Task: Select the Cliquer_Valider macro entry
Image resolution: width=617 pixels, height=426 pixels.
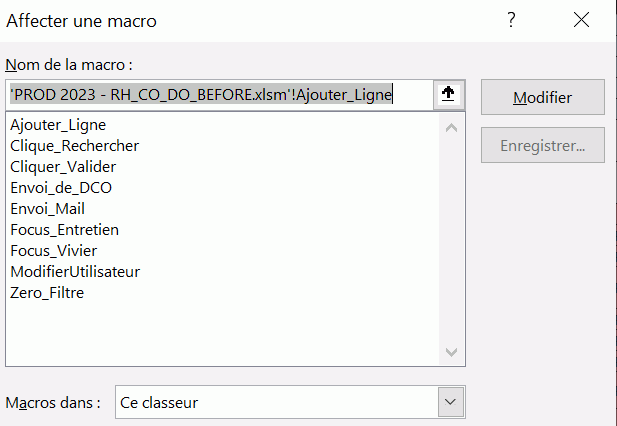Action: 63,167
